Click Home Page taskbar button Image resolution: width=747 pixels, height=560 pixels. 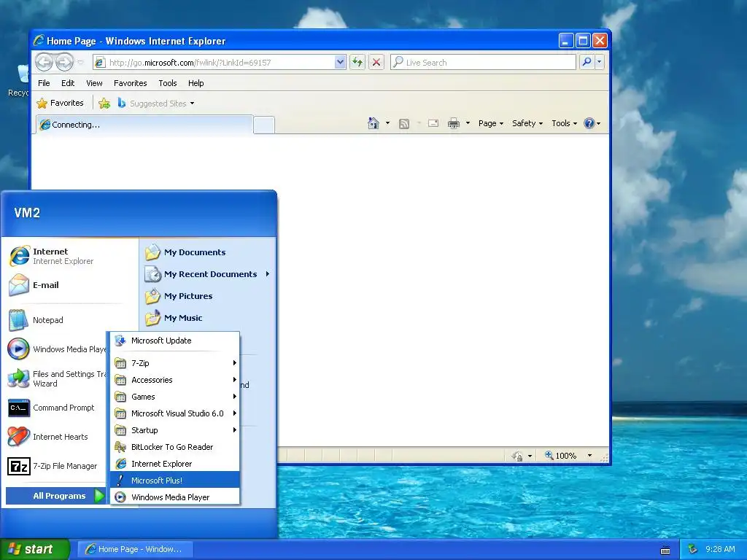pyautogui.click(x=135, y=549)
